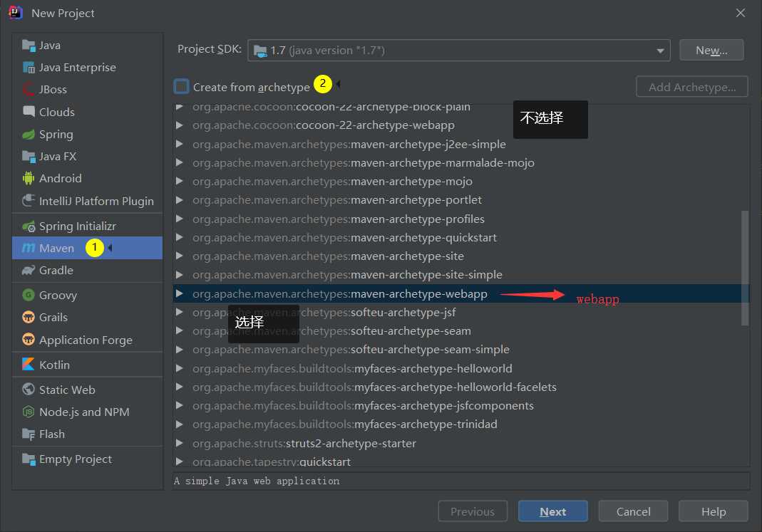Open Help for New Project
This screenshot has height=532, width=762.
pyautogui.click(x=714, y=511)
